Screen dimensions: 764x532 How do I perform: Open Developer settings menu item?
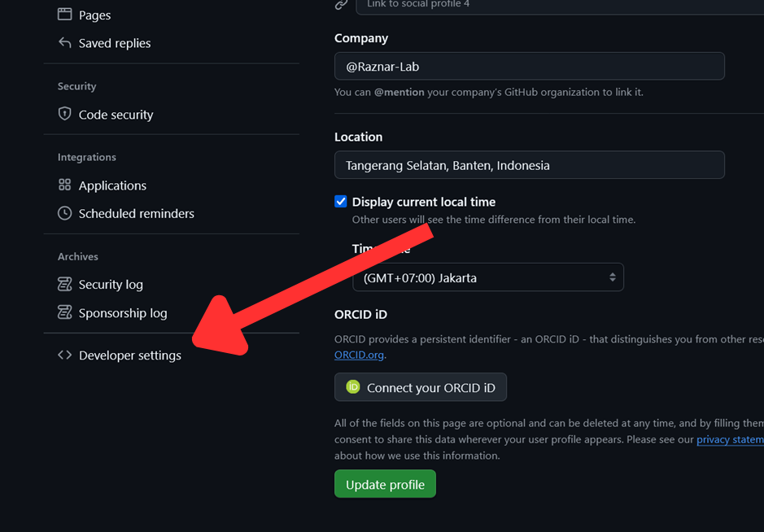pos(129,355)
